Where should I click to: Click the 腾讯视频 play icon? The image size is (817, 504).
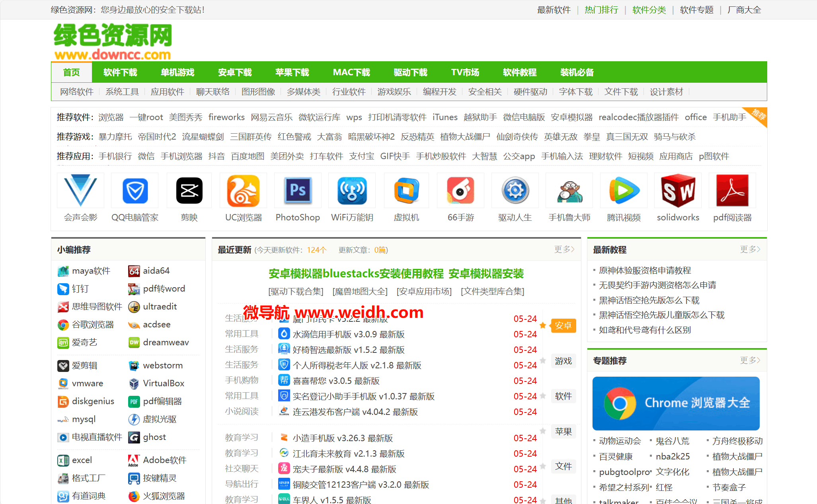[x=624, y=191]
